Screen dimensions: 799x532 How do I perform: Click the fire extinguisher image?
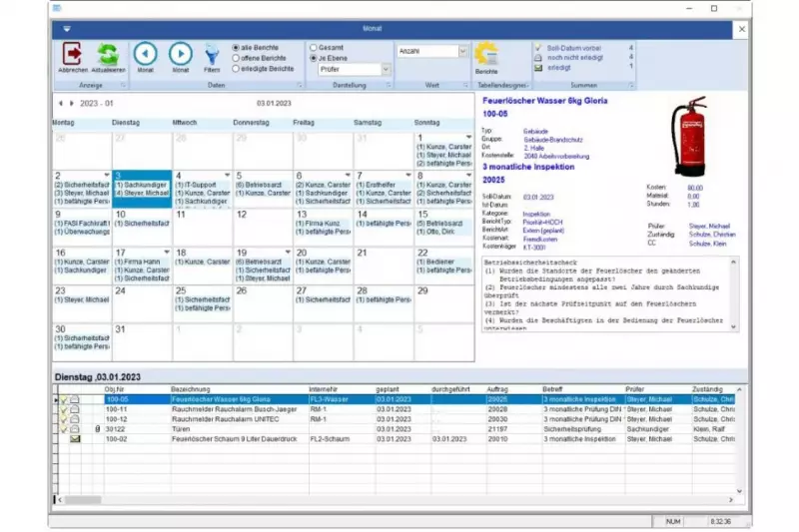pyautogui.click(x=687, y=135)
